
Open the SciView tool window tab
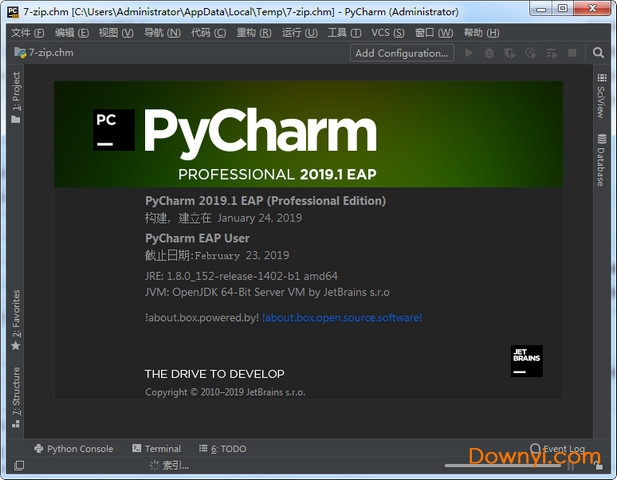(x=601, y=96)
